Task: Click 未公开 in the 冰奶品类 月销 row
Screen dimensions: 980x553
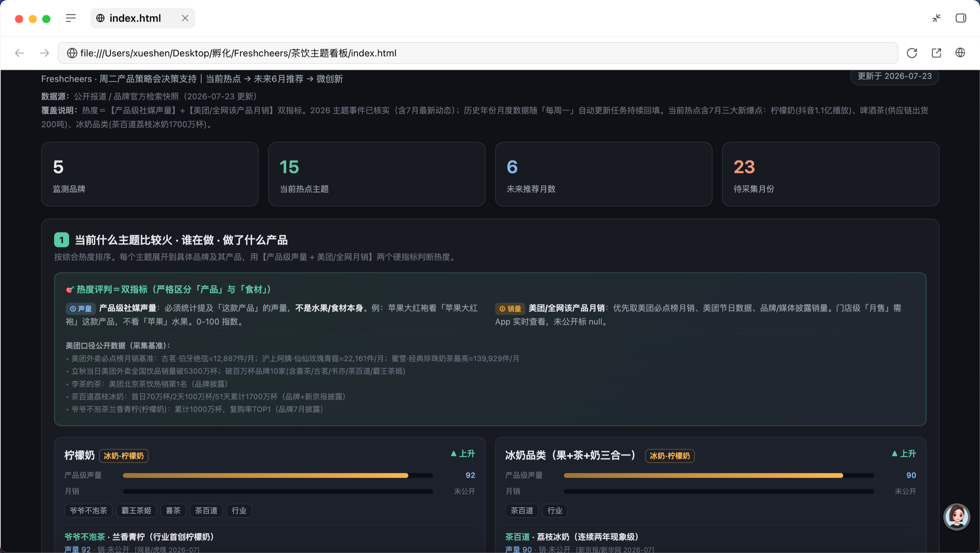Action: point(905,491)
